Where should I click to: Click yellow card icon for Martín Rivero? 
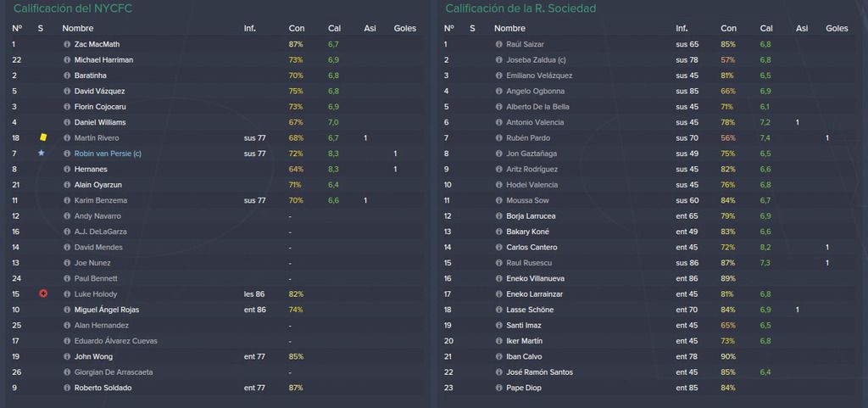tap(43, 137)
